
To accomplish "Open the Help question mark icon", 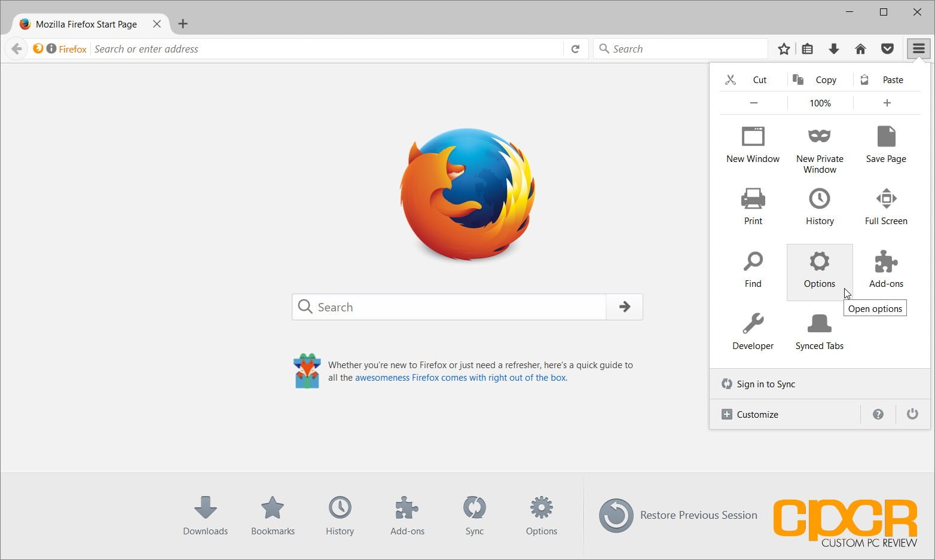I will pos(878,414).
